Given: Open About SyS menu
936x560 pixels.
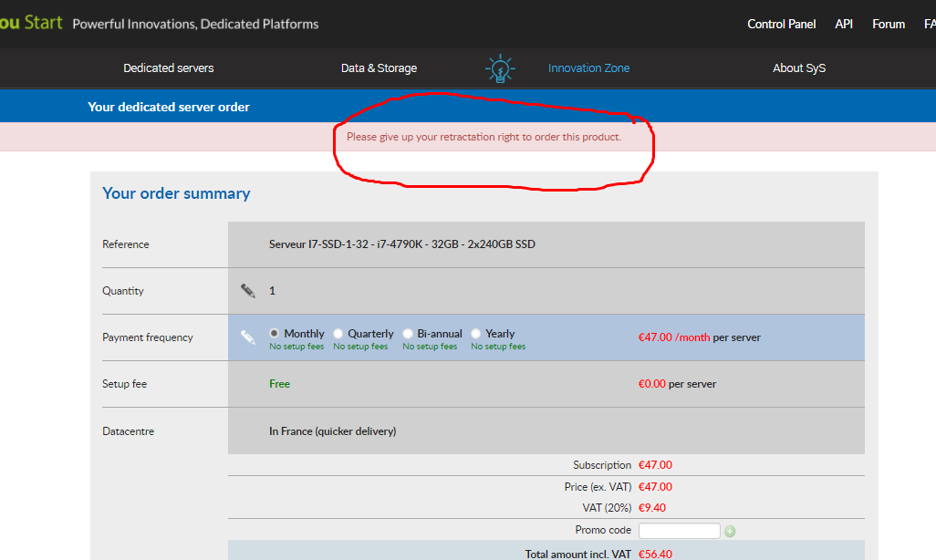Looking at the screenshot, I should tap(799, 68).
